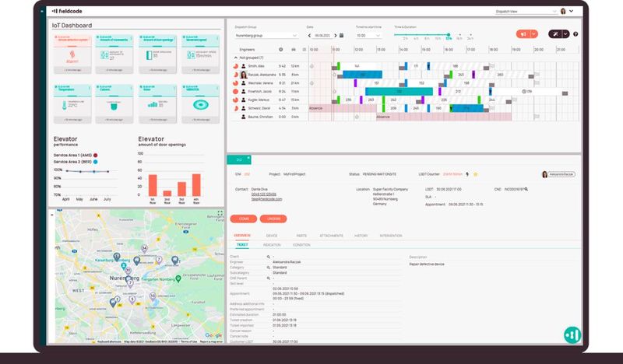Viewport: 623px width, 364px height.
Task: Click the dark magic wand optimize icon
Action: [555, 34]
